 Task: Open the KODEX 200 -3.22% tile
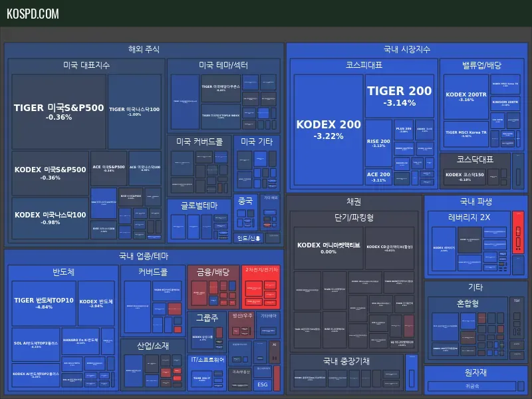pyautogui.click(x=329, y=130)
